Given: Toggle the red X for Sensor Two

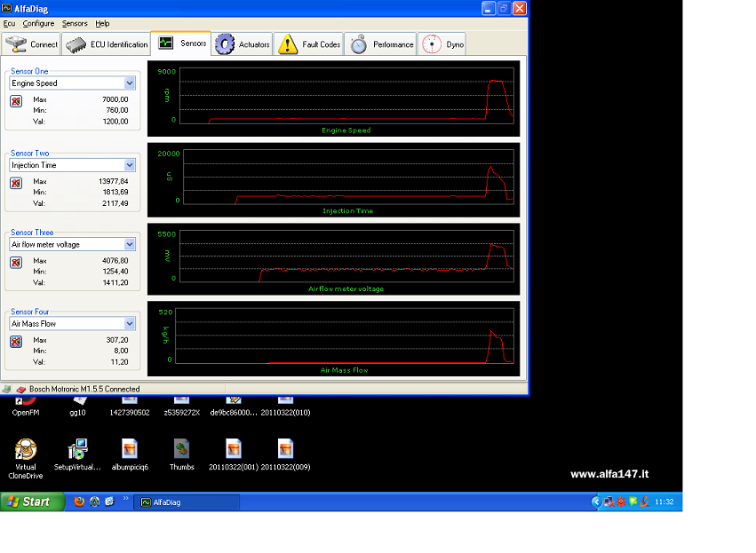Looking at the screenshot, I should point(16,183).
